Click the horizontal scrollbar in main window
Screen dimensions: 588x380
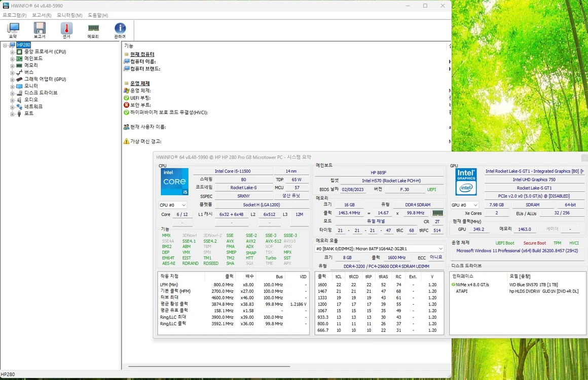(x=209, y=366)
